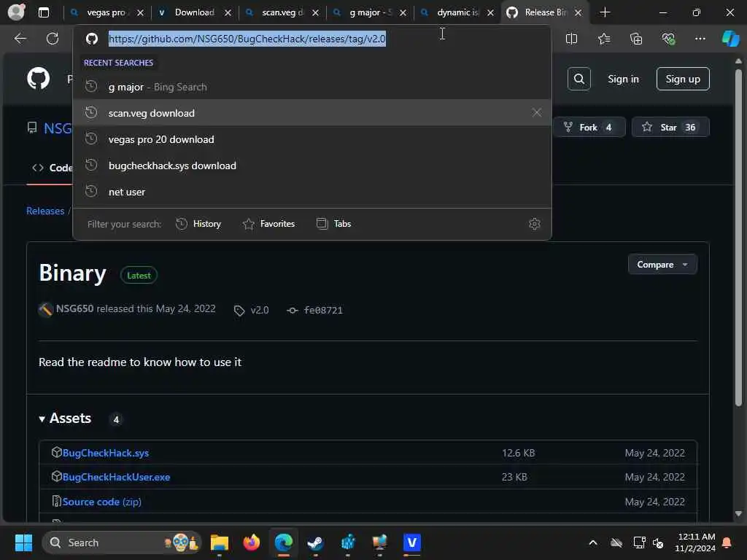The width and height of the screenshot is (747, 560).
Task: Open the Edge profile avatar
Action: [x=17, y=12]
